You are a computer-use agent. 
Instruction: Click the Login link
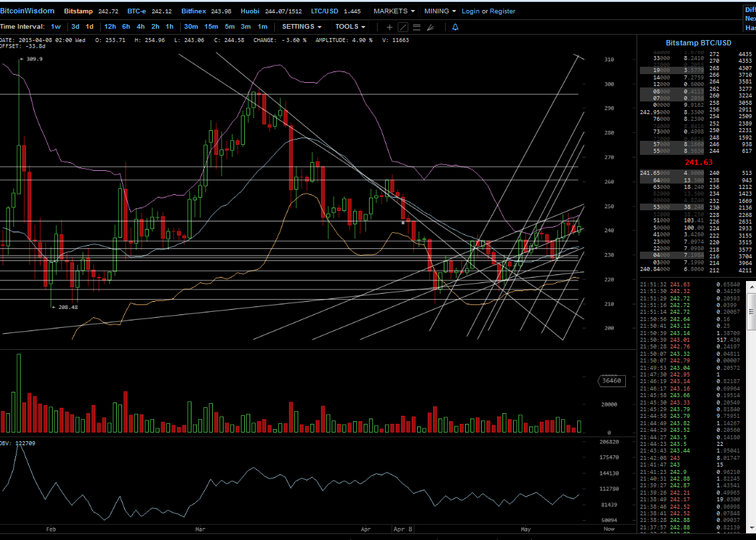pyautogui.click(x=470, y=11)
